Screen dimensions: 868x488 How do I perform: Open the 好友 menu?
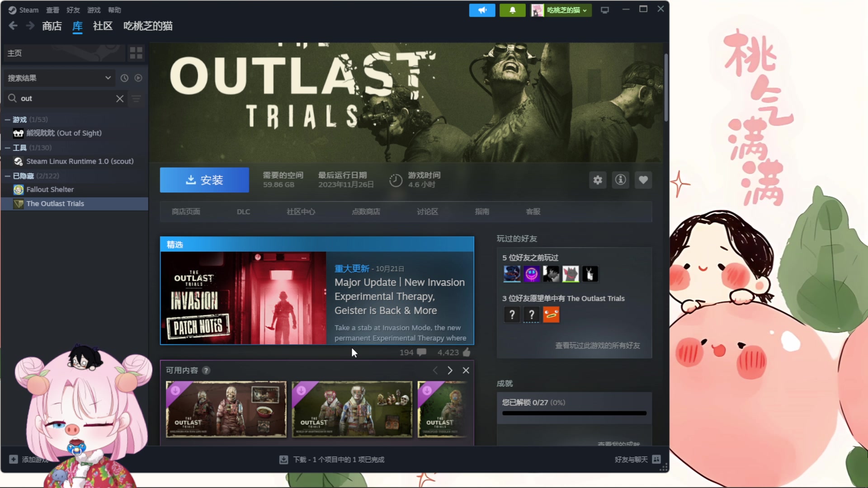(73, 10)
